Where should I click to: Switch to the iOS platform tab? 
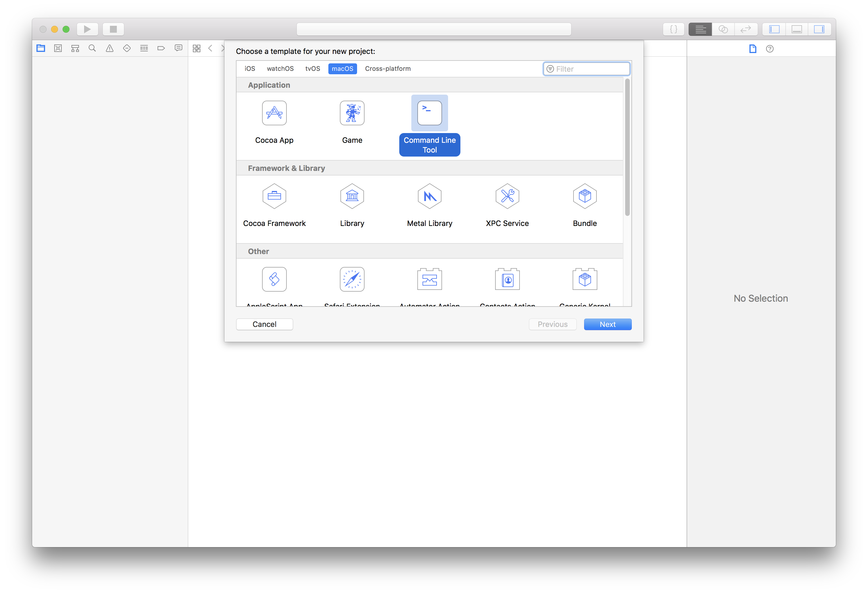(x=249, y=69)
